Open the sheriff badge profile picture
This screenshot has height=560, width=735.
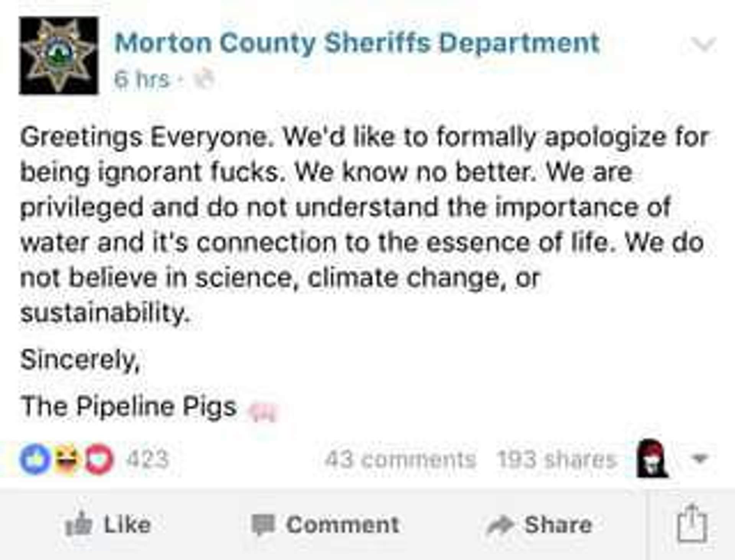click(59, 55)
